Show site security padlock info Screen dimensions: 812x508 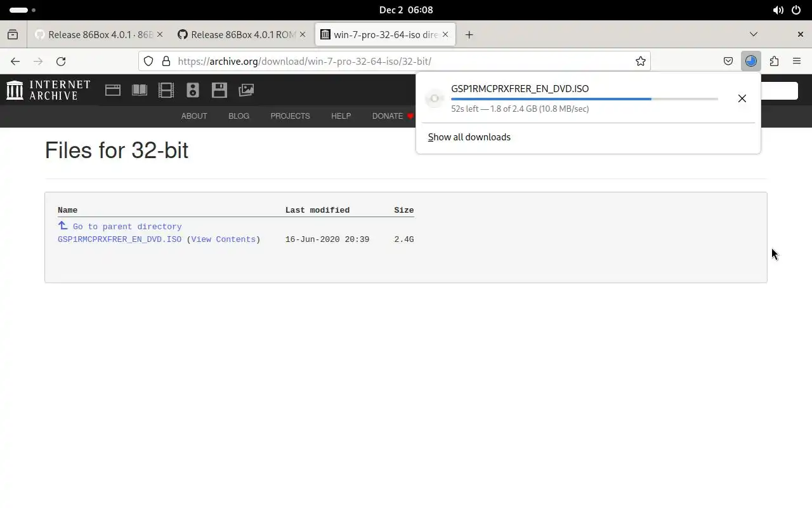pos(166,62)
